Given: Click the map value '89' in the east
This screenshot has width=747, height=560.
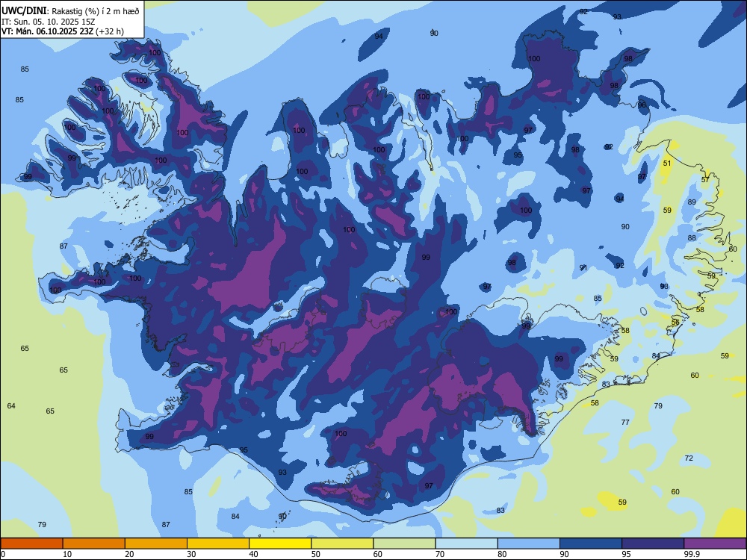Looking at the screenshot, I should (692, 202).
